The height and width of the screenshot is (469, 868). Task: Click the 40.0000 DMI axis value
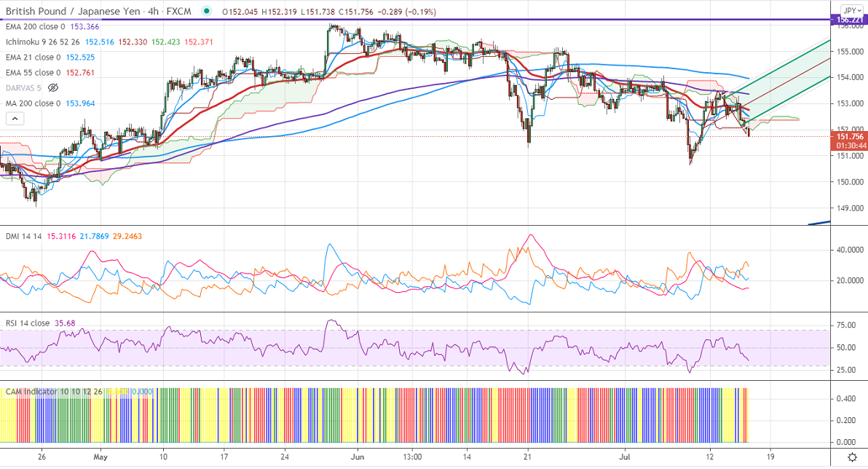(x=850, y=250)
